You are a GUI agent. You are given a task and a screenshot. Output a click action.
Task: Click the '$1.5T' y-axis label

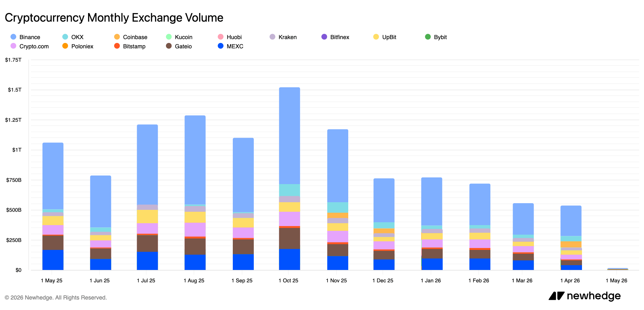(15, 90)
